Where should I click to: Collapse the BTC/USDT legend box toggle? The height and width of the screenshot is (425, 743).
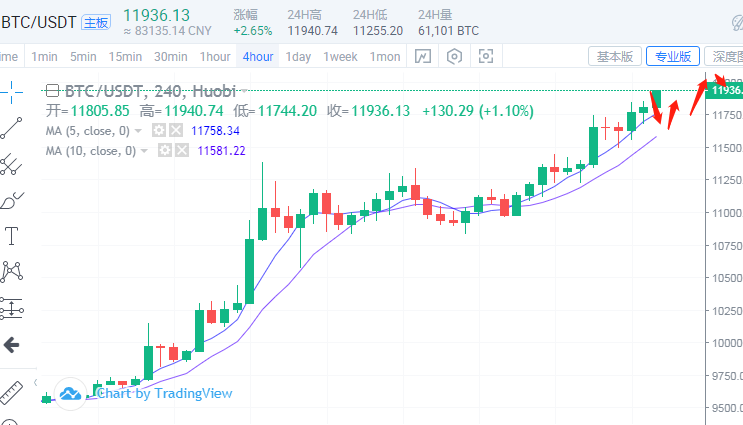pyautogui.click(x=53, y=91)
